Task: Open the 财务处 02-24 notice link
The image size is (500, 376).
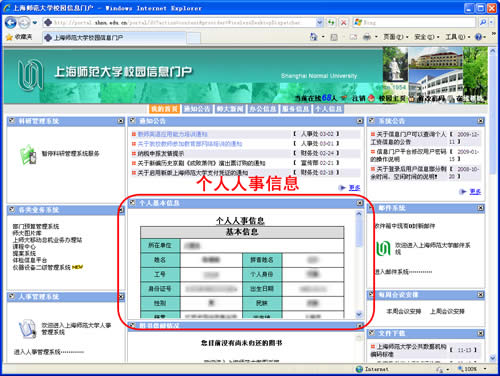Action: 161,154
